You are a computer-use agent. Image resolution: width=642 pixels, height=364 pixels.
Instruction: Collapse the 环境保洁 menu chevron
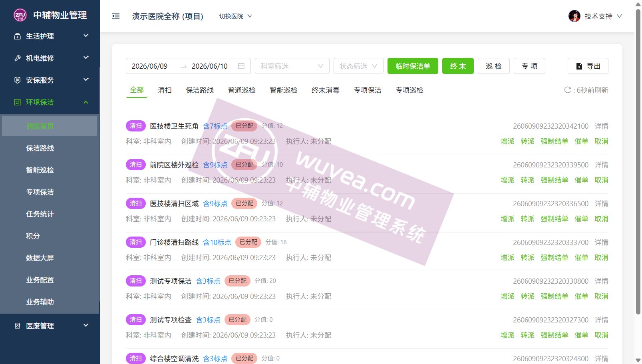(86, 102)
